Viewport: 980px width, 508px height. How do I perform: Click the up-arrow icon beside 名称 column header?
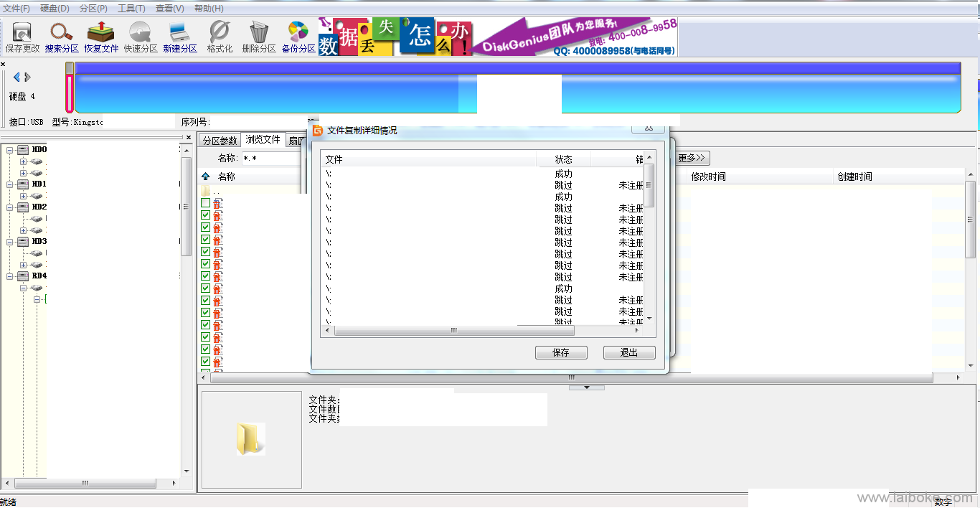(x=206, y=177)
